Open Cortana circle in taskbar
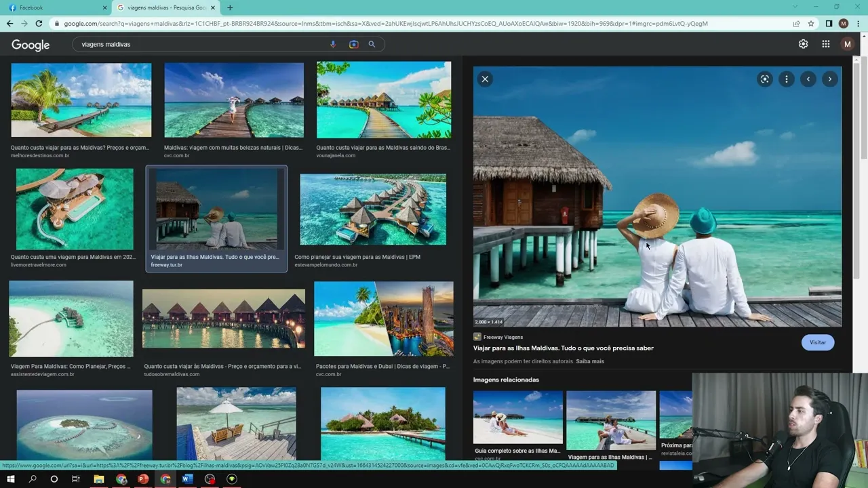Screen dimensions: 868x488 click(x=54, y=479)
